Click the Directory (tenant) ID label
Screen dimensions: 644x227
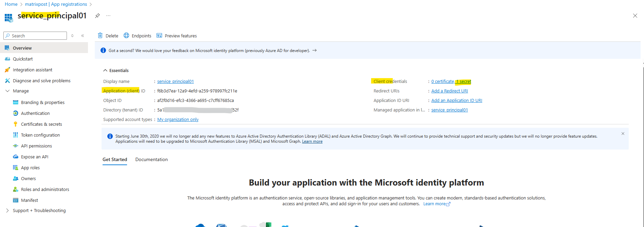[123, 110]
